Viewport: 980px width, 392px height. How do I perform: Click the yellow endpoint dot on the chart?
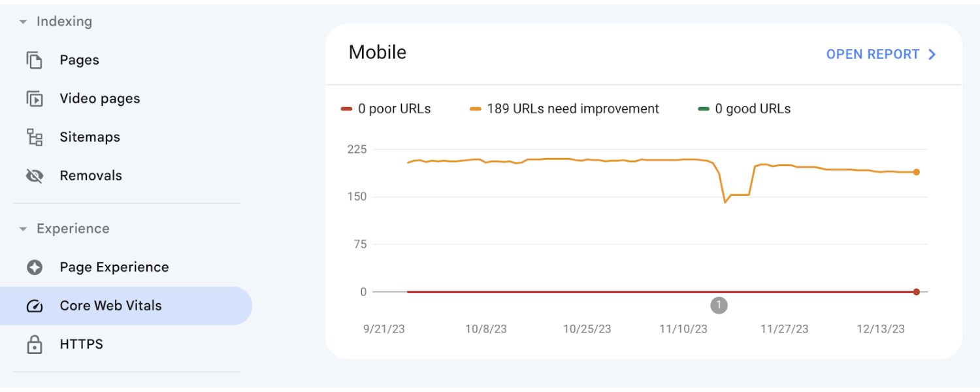coord(917,172)
